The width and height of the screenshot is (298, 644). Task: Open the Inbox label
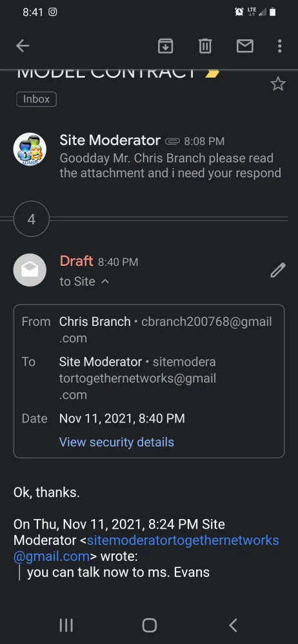[36, 99]
